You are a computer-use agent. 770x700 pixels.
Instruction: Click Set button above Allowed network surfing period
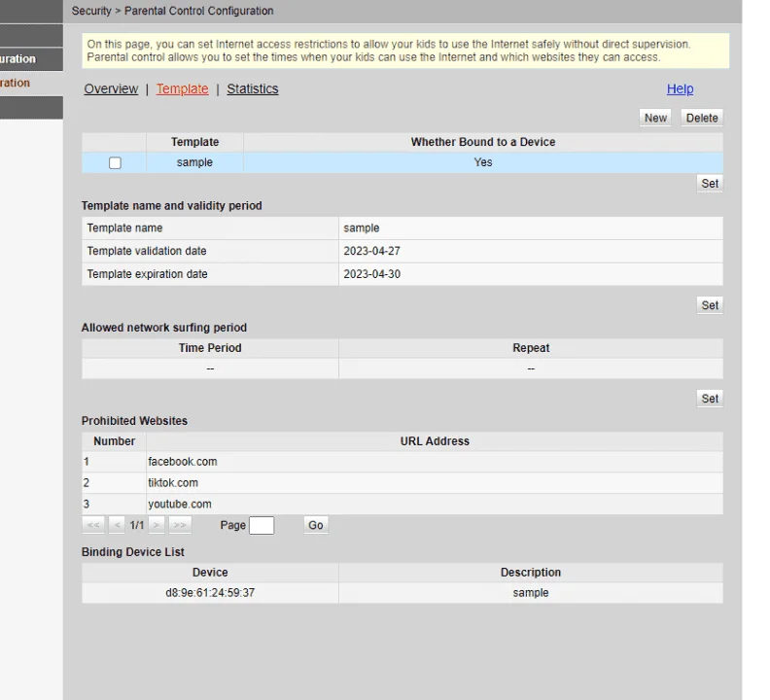710,305
